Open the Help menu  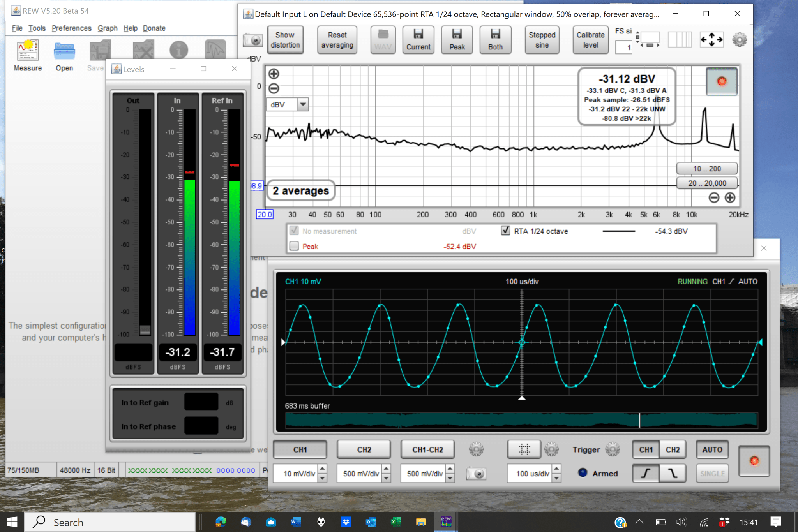[x=131, y=28]
